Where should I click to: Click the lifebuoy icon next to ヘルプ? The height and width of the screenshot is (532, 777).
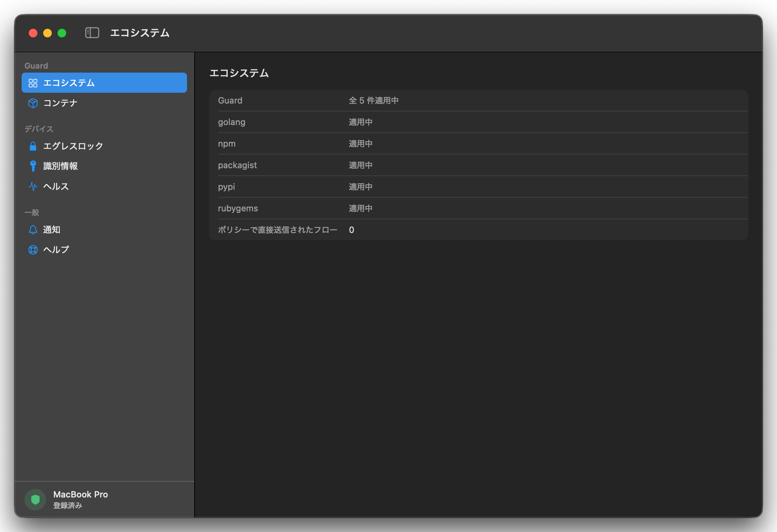pos(33,250)
